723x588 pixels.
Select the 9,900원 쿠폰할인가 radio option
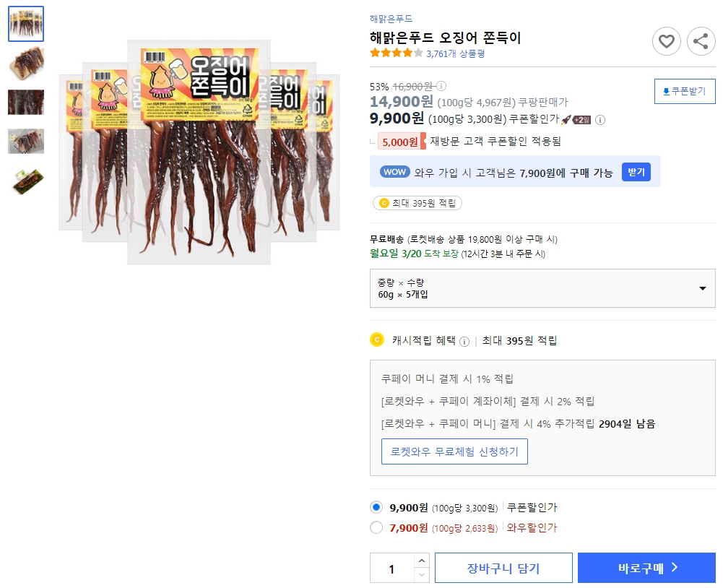pos(377,509)
